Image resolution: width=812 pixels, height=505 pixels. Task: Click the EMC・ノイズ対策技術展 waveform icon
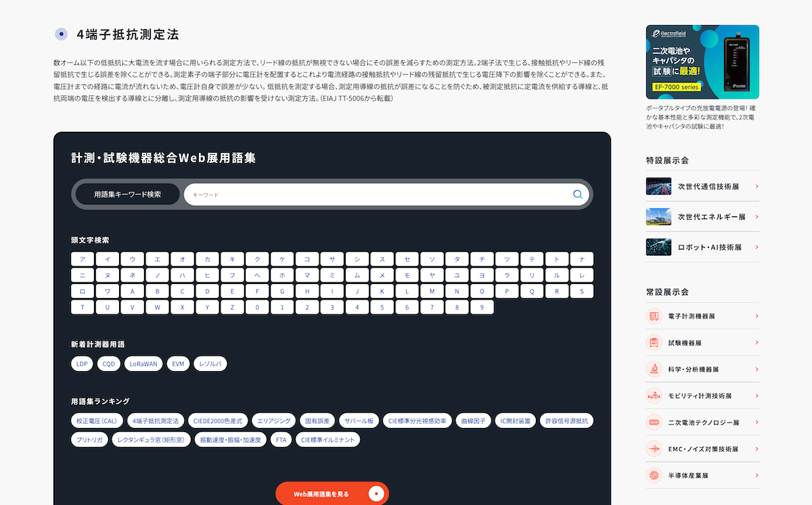pos(654,449)
